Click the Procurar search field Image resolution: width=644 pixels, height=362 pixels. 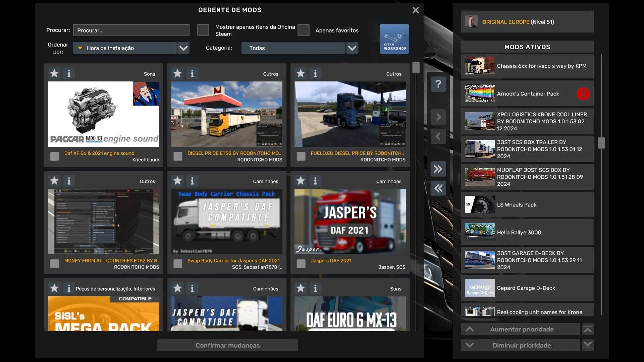coord(131,30)
